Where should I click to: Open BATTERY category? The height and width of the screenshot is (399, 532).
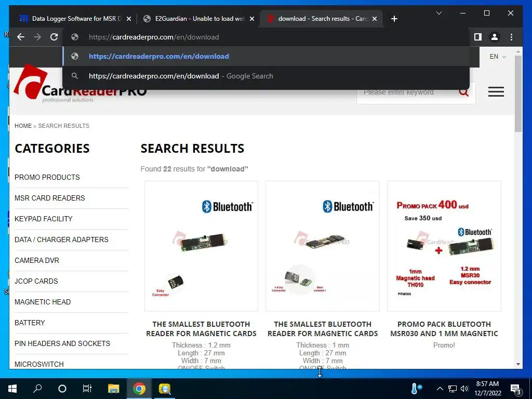pyautogui.click(x=30, y=323)
